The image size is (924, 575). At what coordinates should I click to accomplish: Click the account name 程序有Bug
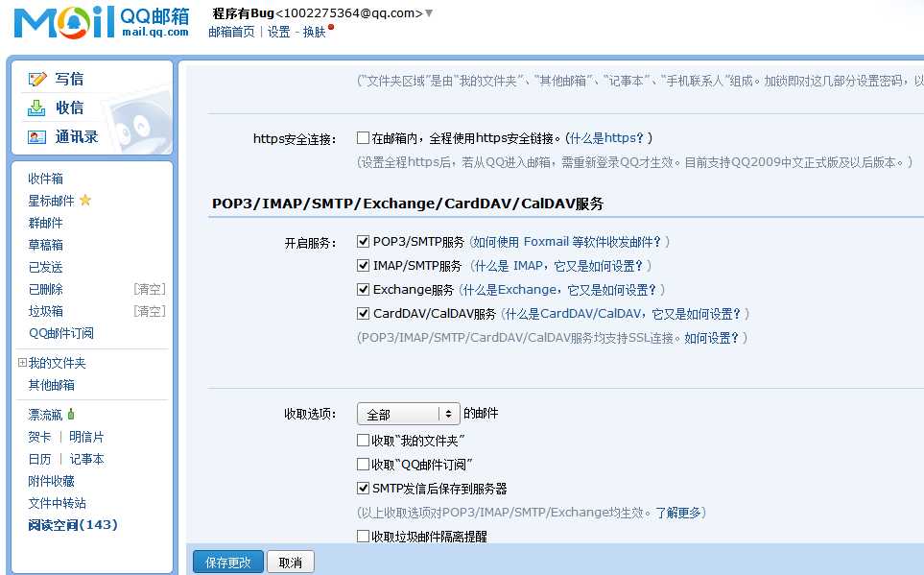244,13
